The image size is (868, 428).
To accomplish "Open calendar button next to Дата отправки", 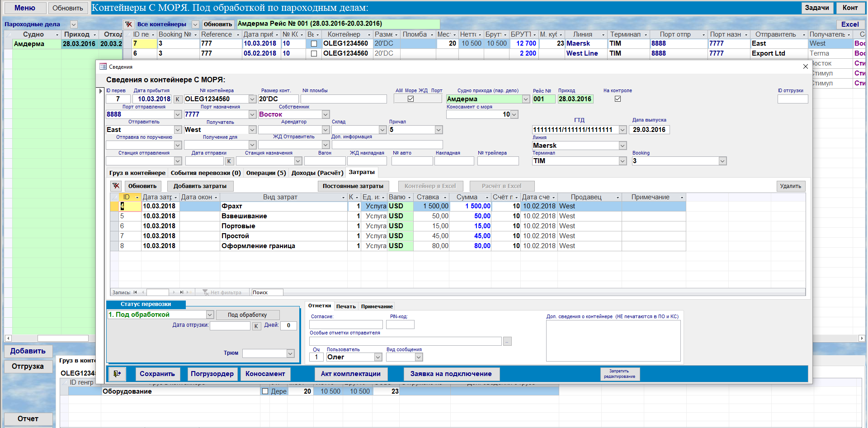I will click(x=229, y=161).
